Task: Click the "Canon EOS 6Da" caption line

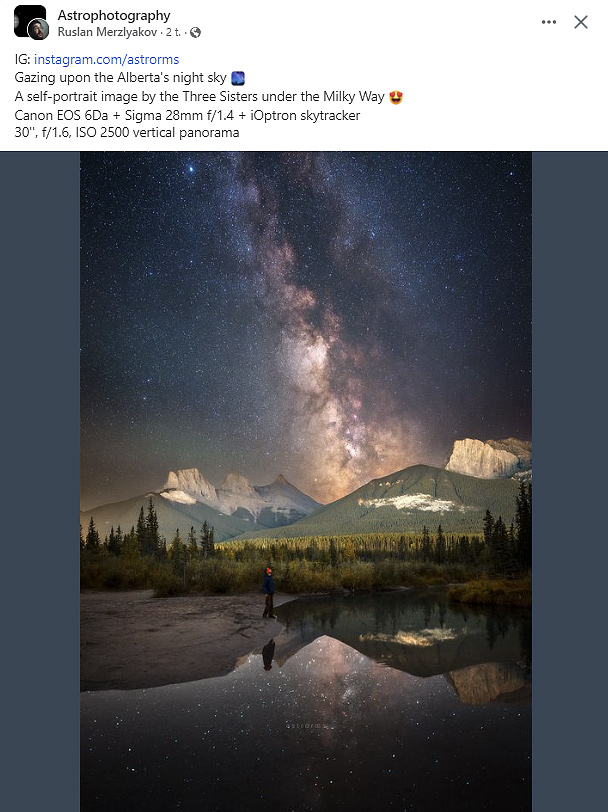Action: (x=187, y=115)
